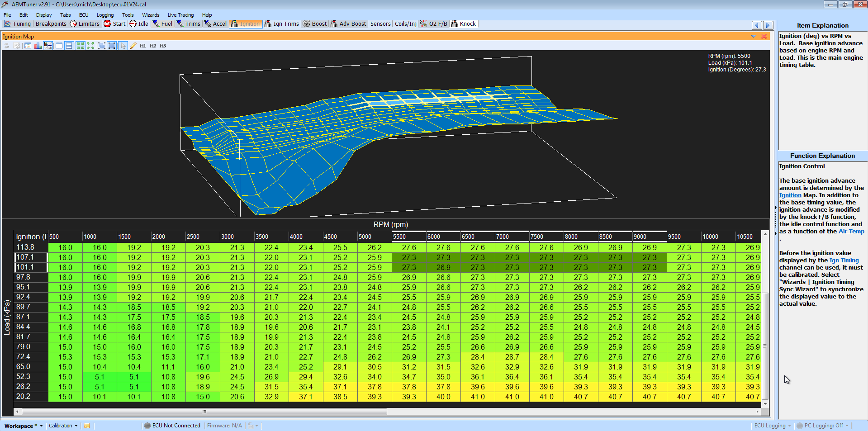Select the bar chart view icon
Image resolution: width=868 pixels, height=431 pixels.
38,46
